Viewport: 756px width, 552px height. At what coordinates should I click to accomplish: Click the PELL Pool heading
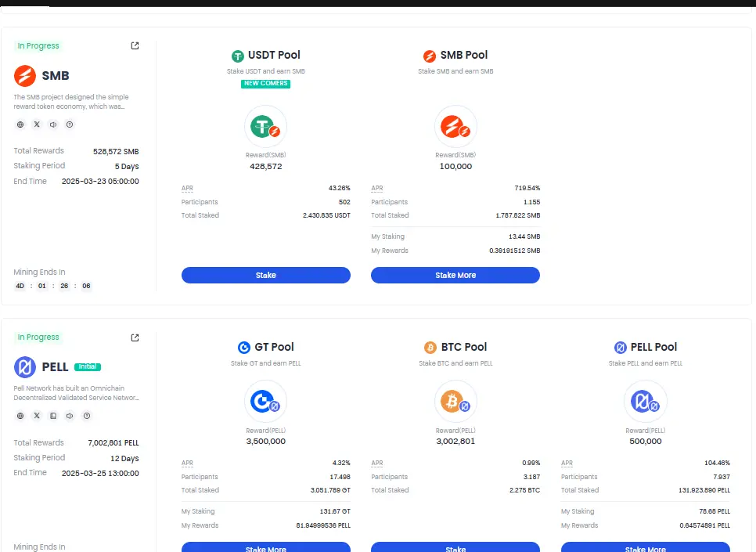[653, 347]
